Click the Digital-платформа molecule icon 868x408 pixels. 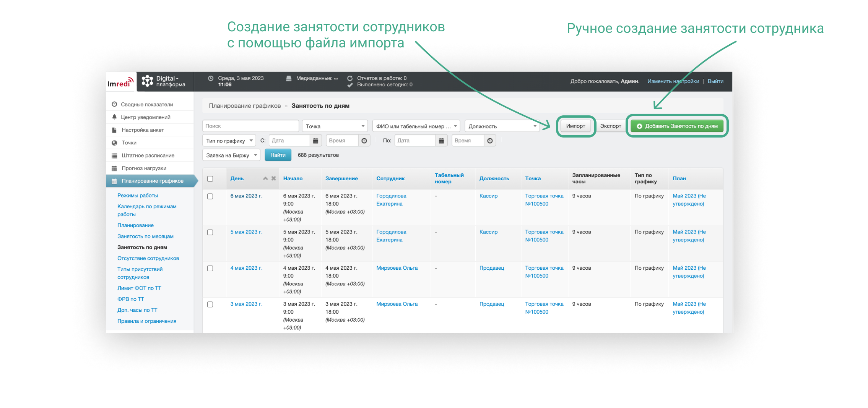tap(147, 81)
